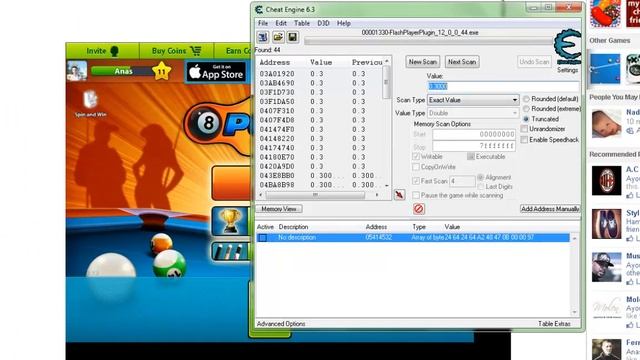Click the Array of byte value cell
Viewport: 640px width, 360px height.
[489, 238]
